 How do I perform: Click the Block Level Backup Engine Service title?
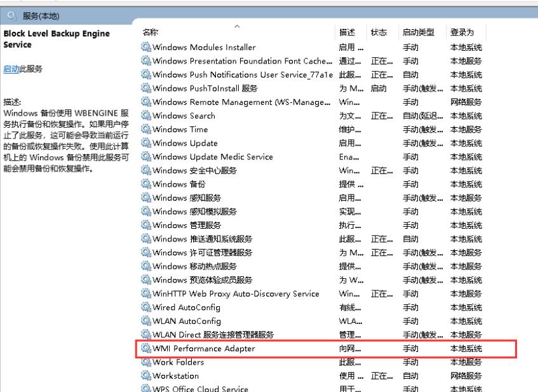click(57, 39)
